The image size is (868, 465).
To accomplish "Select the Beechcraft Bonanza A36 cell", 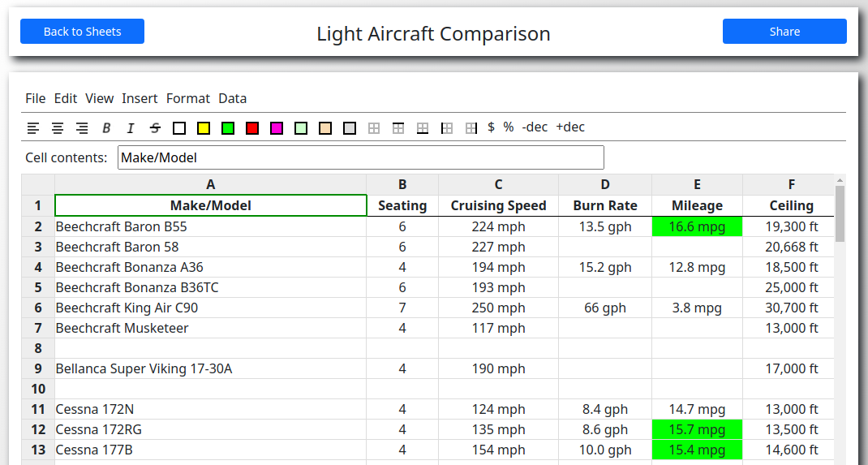I will [x=210, y=267].
